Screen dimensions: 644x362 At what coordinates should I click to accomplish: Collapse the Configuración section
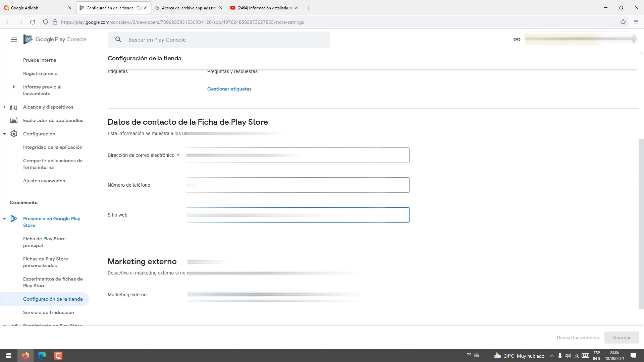(x=4, y=134)
